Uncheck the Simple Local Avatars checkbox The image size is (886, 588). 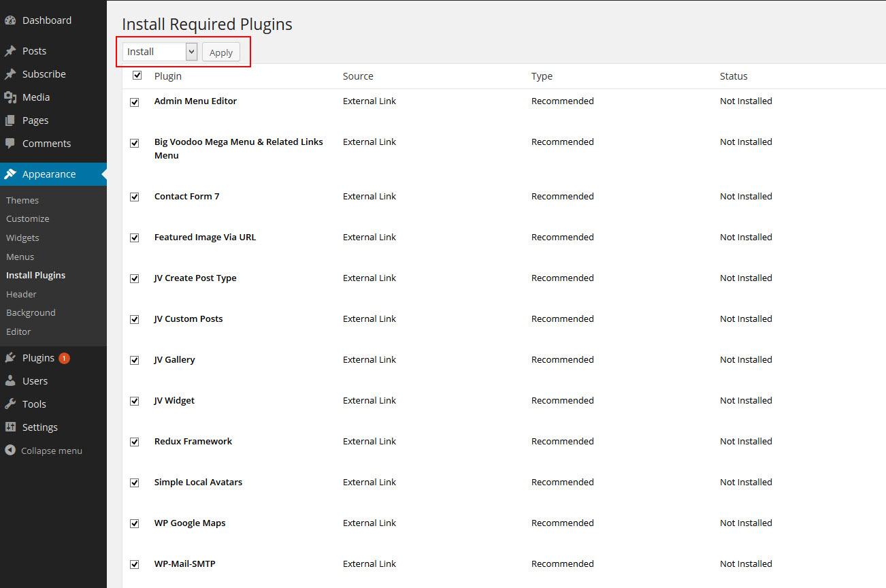pos(134,483)
